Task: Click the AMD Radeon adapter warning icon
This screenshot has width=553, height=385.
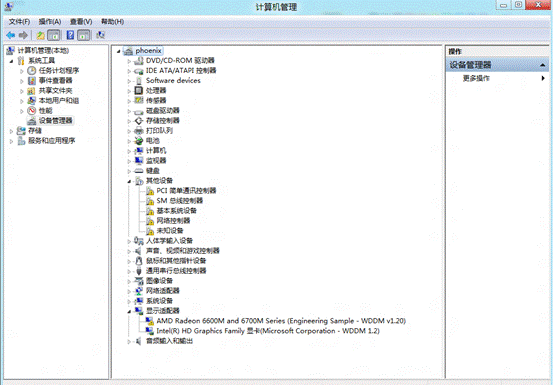Action: [150, 321]
